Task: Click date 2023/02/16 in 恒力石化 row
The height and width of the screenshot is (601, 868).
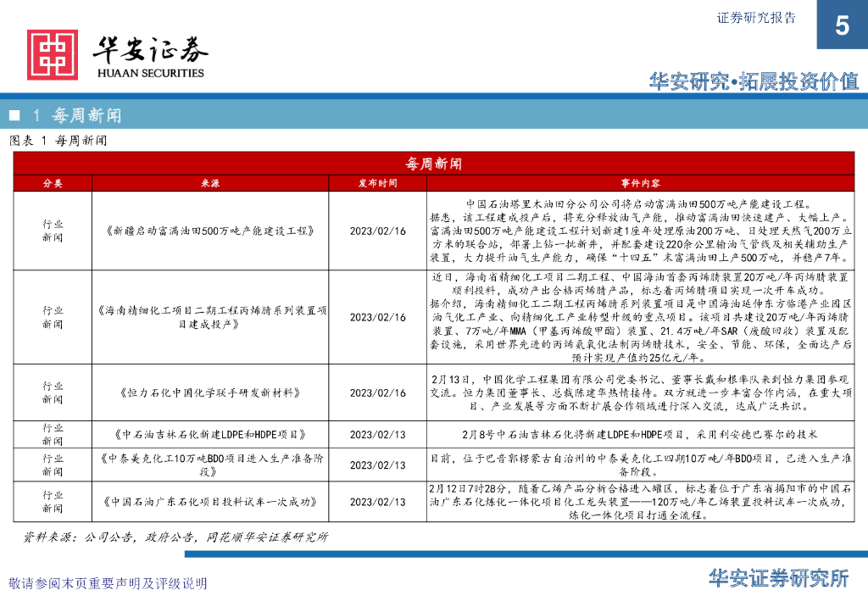Action: 377,393
